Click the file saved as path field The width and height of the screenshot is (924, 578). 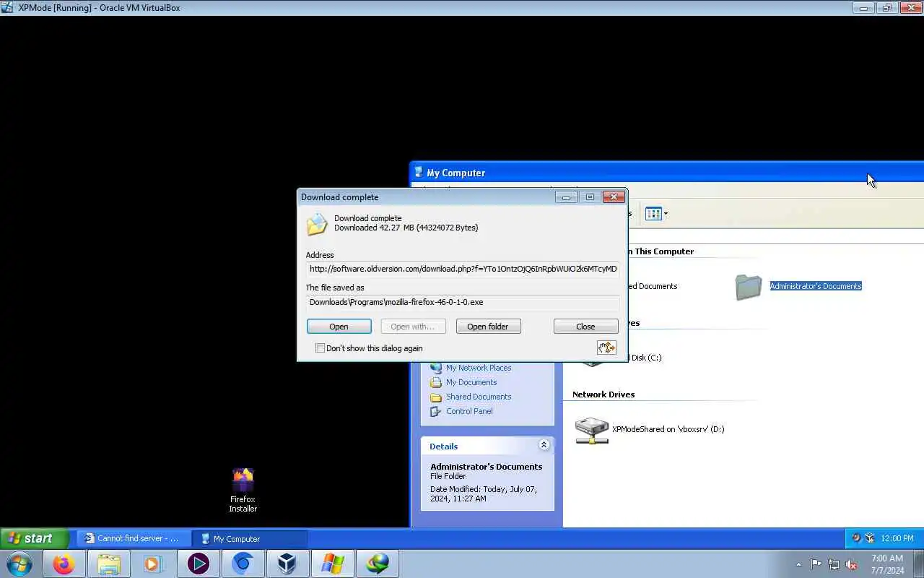462,302
